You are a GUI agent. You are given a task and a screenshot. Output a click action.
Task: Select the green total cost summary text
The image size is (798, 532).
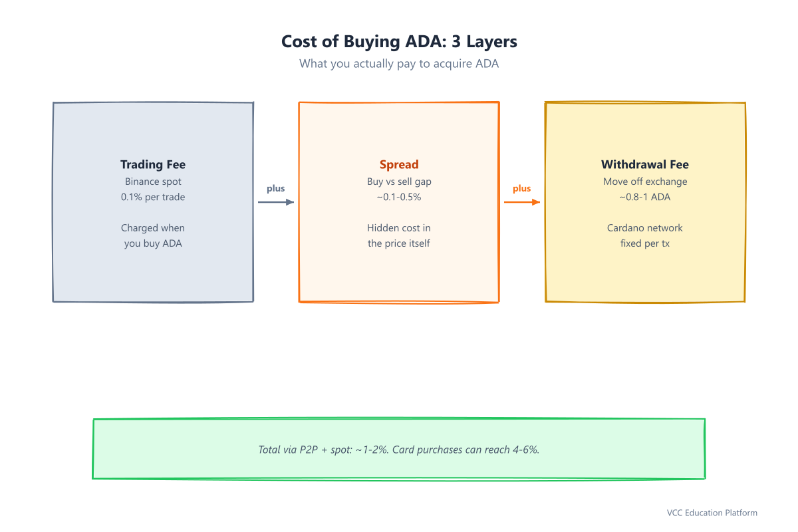tap(399, 450)
